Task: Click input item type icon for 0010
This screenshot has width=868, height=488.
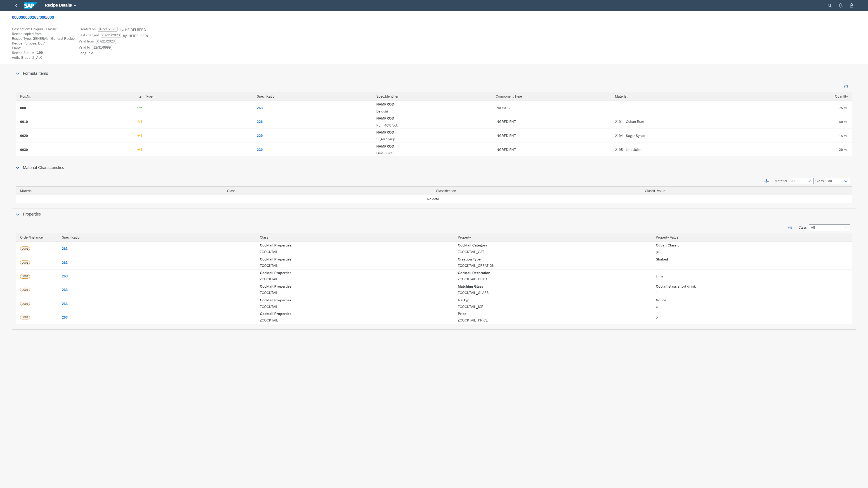Action: pyautogui.click(x=139, y=122)
